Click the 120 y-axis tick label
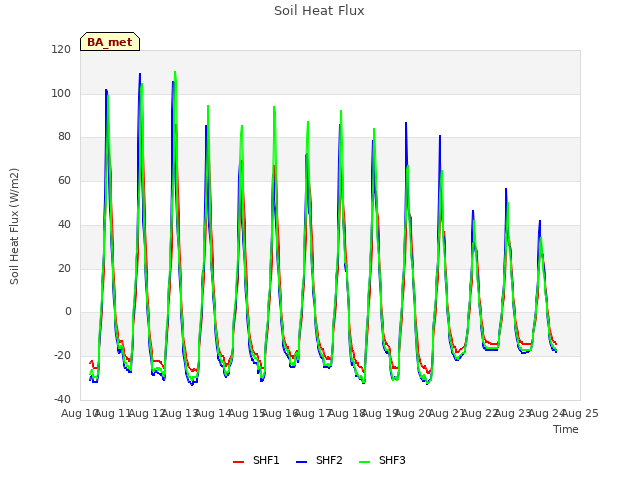Screen dimensions: 640x480 (61, 49)
